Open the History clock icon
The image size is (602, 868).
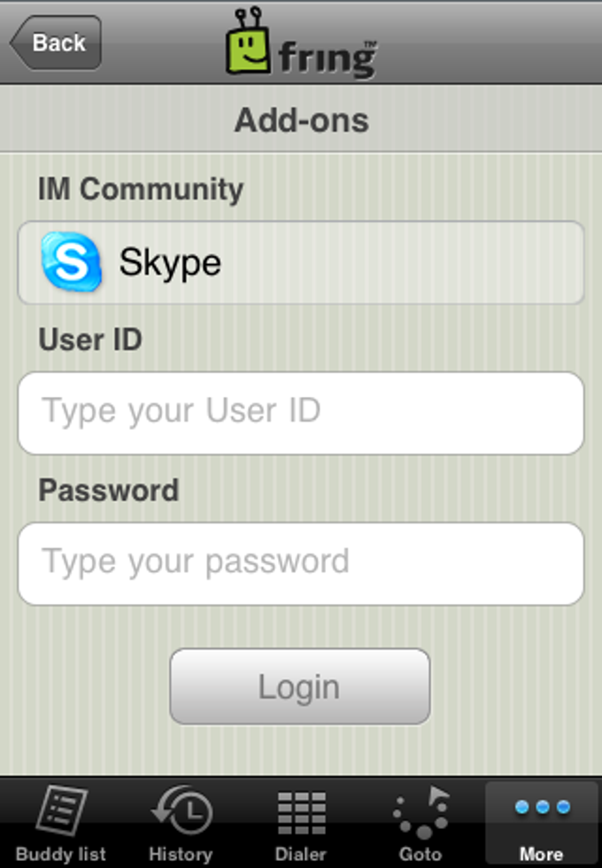(181, 810)
